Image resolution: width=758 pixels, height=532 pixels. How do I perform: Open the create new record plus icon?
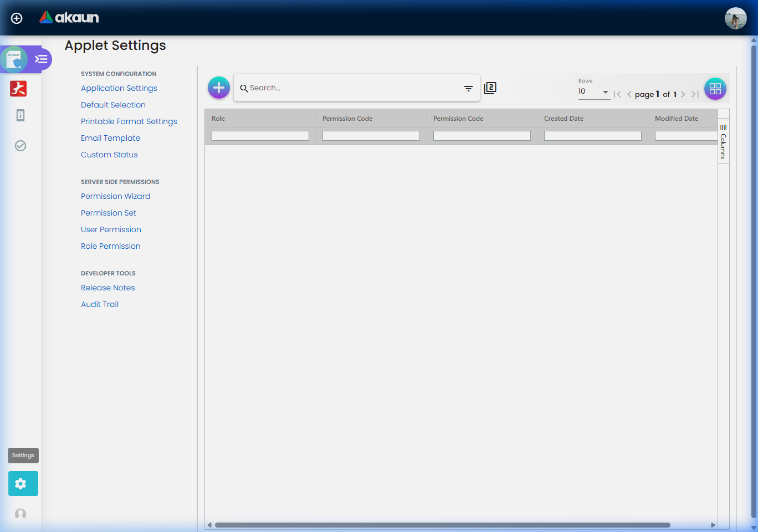(218, 88)
